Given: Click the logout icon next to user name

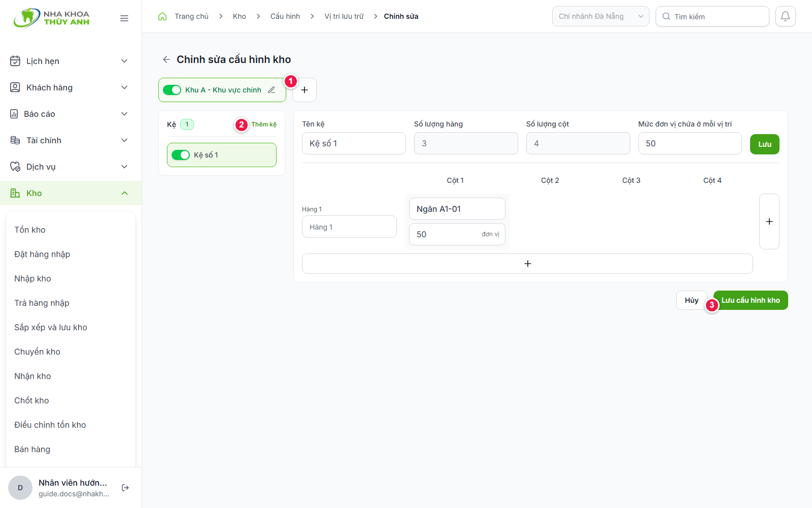Looking at the screenshot, I should 125,488.
